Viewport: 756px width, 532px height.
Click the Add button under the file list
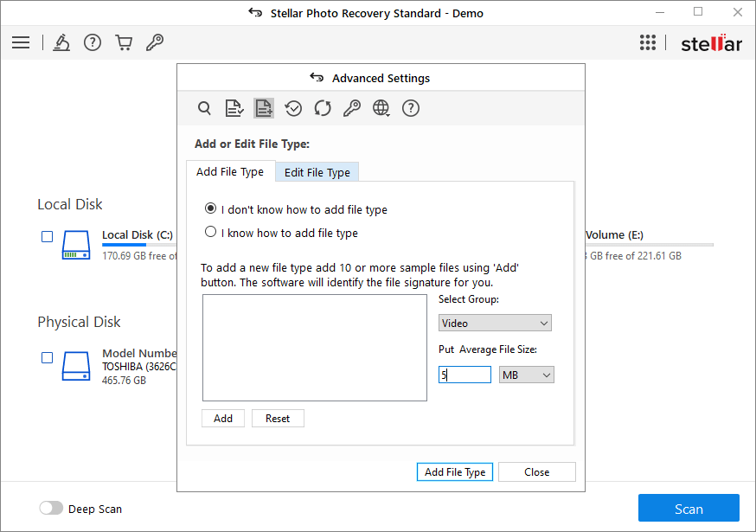pos(223,418)
